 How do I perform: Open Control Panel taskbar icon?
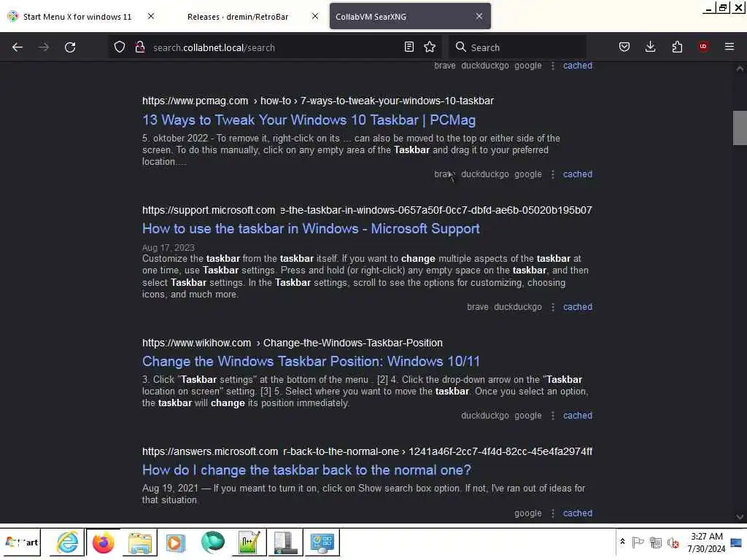pyautogui.click(x=322, y=542)
